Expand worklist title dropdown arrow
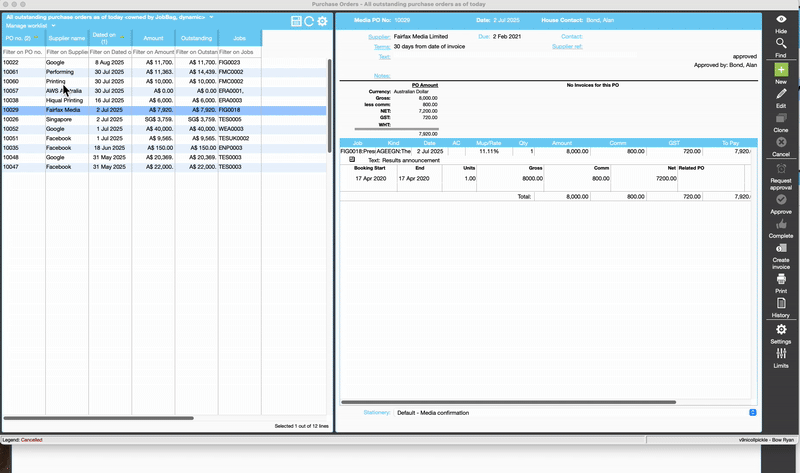800x473 pixels. point(211,17)
